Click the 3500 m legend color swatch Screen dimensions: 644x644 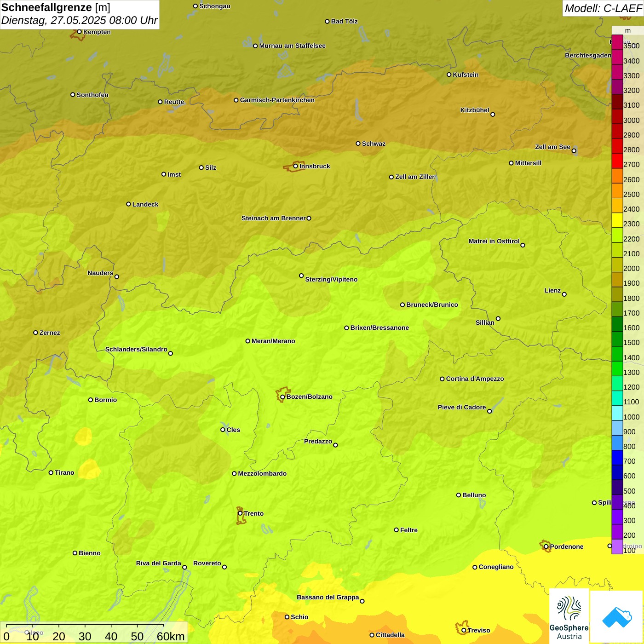pos(617,42)
